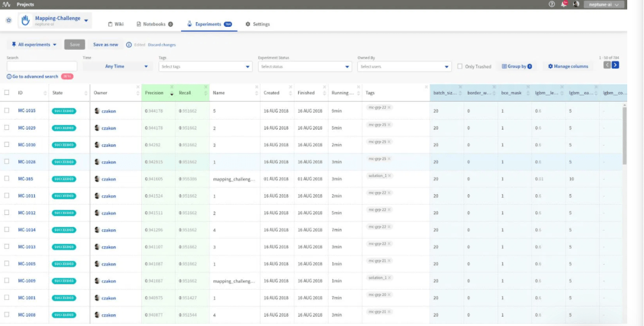Image resolution: width=644 pixels, height=326 pixels.
Task: Click czakon owner in MC-1005 row
Action: click(108, 264)
